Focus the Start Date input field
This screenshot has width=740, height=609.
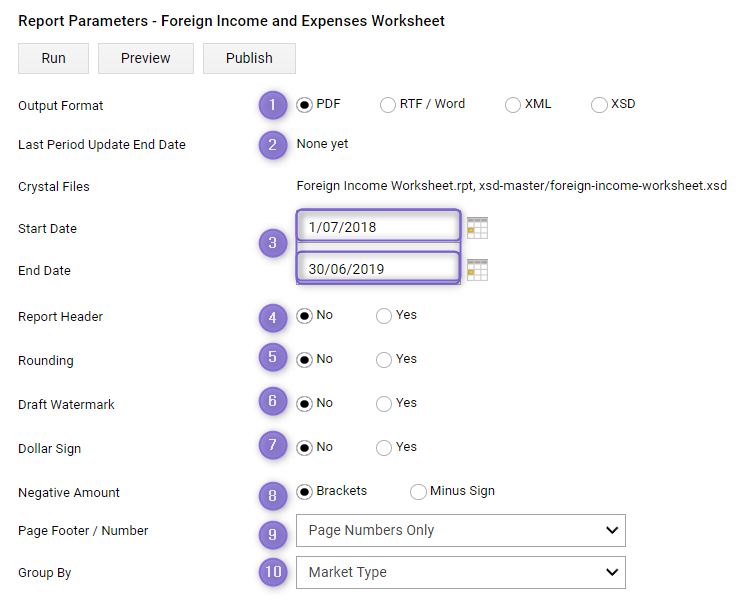coord(378,227)
